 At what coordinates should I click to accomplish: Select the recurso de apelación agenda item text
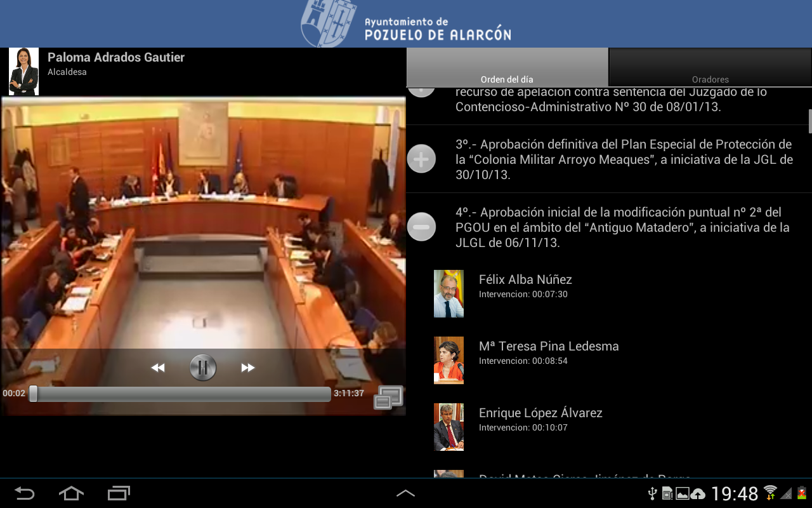click(612, 100)
